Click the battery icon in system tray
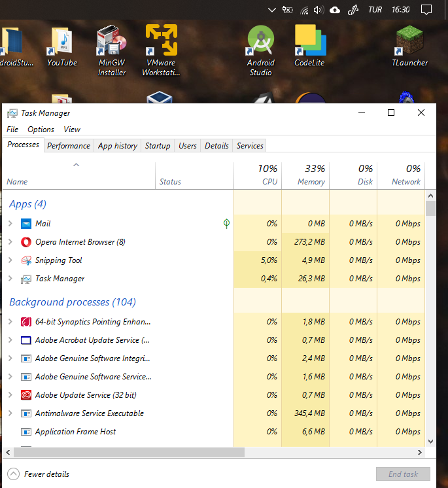 click(x=287, y=10)
